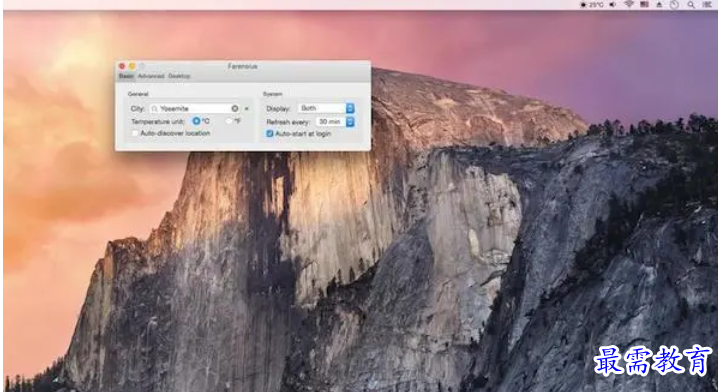Select the °F temperature unit
The width and height of the screenshot is (718, 392).
(x=229, y=121)
